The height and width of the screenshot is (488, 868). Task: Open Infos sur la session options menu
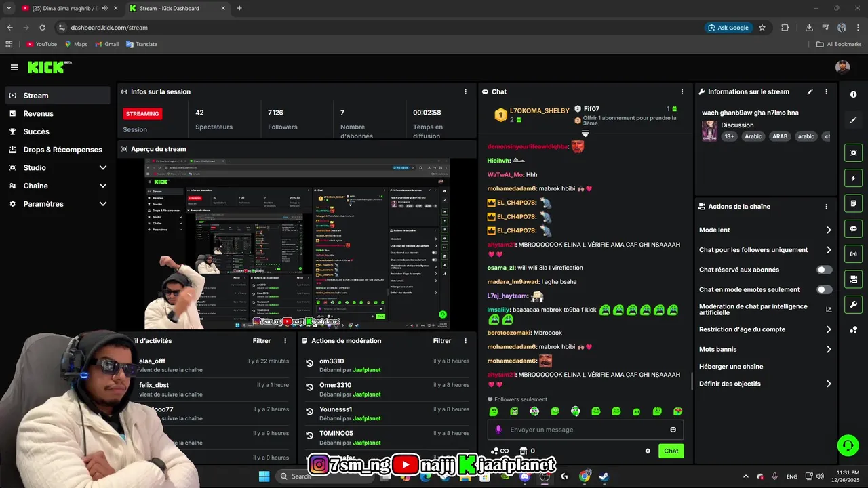[465, 91]
